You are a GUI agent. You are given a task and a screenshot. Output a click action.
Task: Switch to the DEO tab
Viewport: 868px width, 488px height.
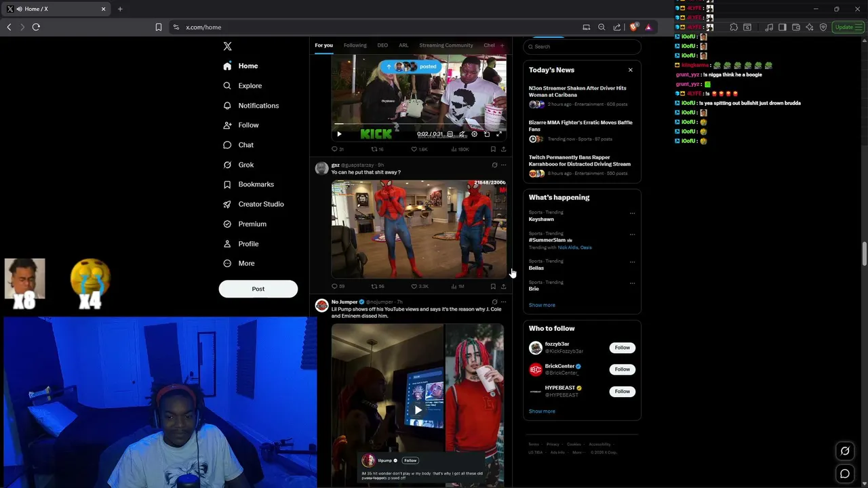(x=382, y=45)
